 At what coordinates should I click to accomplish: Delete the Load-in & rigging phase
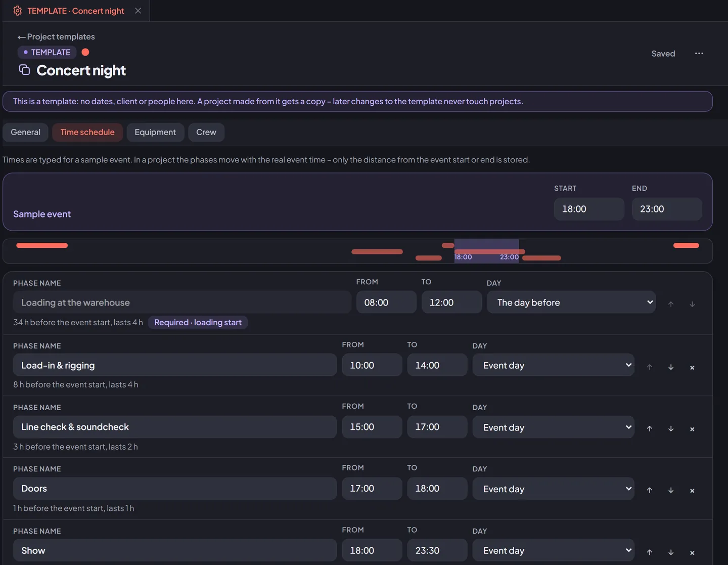point(692,367)
